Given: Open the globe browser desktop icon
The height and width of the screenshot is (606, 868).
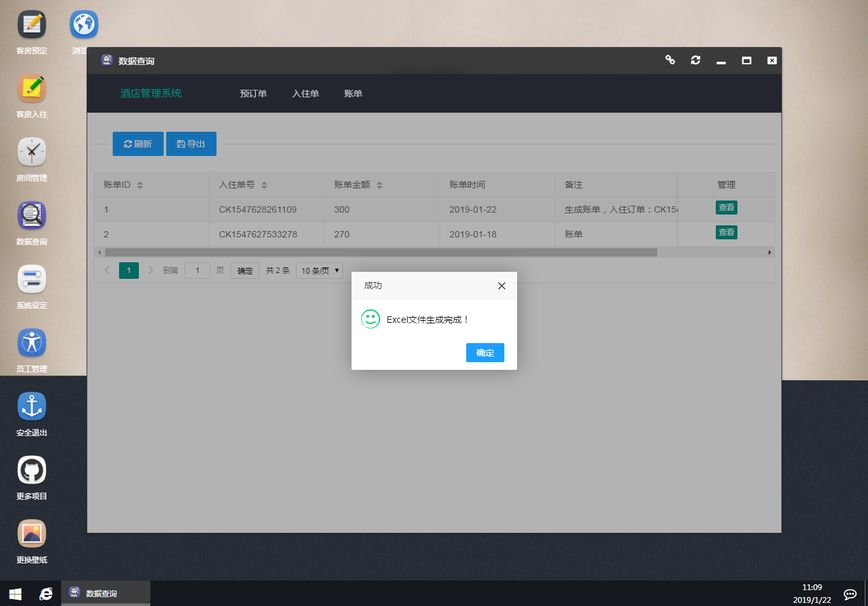Looking at the screenshot, I should point(84,25).
